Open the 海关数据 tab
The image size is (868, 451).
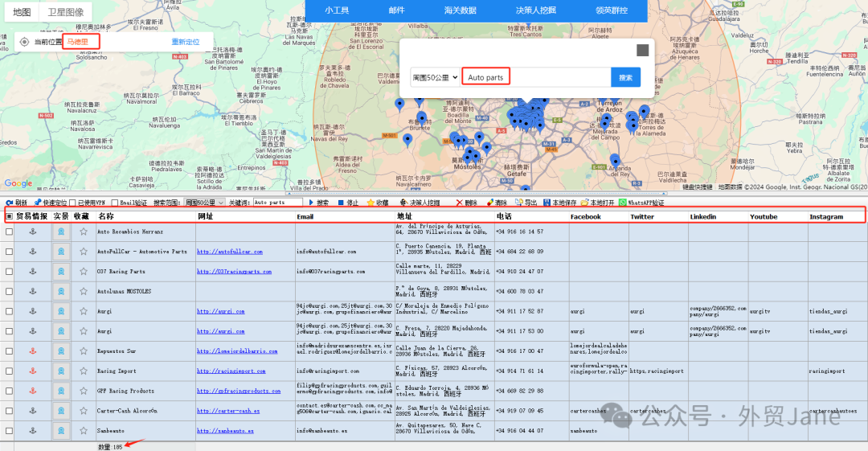click(x=460, y=10)
